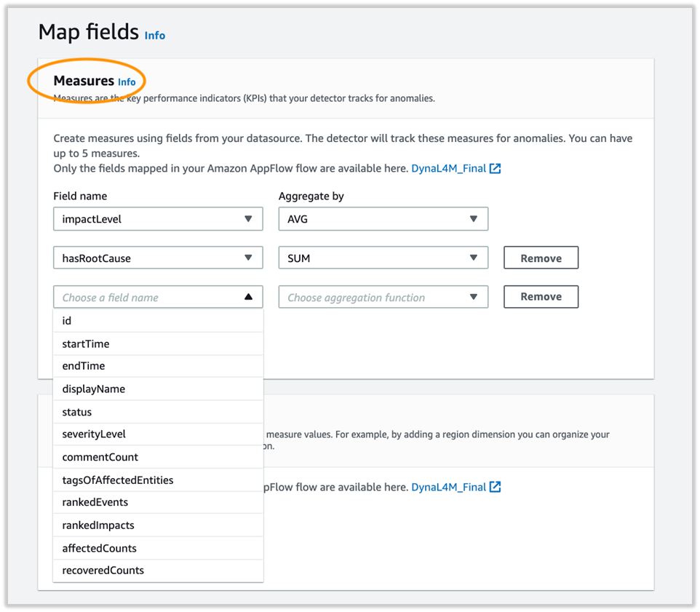Open Choose aggregation function dropdown
The height and width of the screenshot is (612, 700).
click(383, 297)
